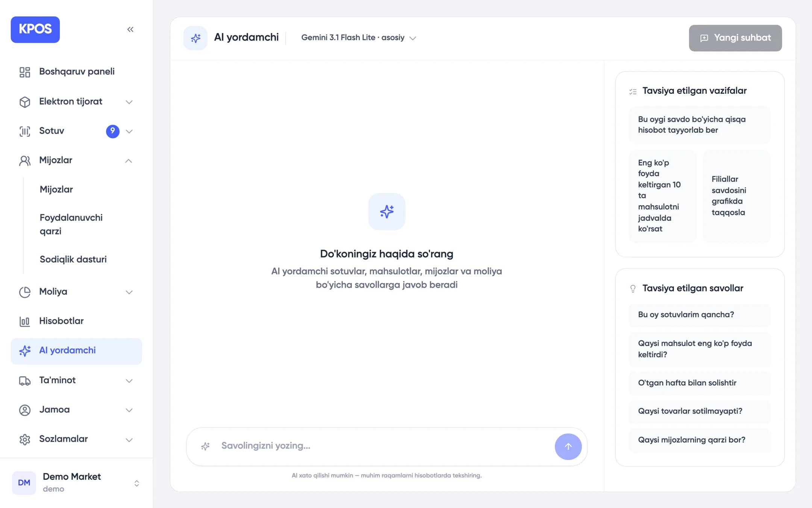The height and width of the screenshot is (508, 812).
Task: Collapse sidebar with double-chevron icon
Action: [x=130, y=29]
